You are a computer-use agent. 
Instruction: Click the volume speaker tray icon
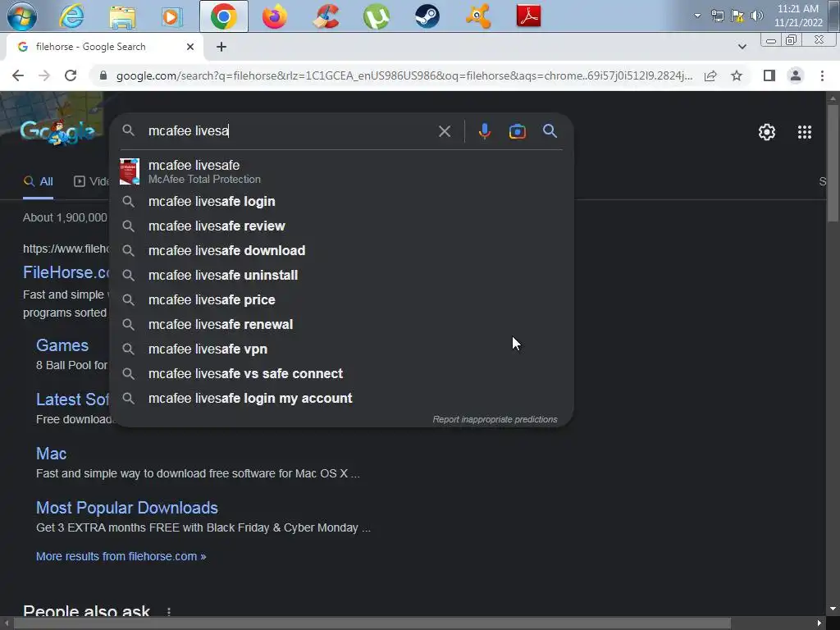point(757,16)
